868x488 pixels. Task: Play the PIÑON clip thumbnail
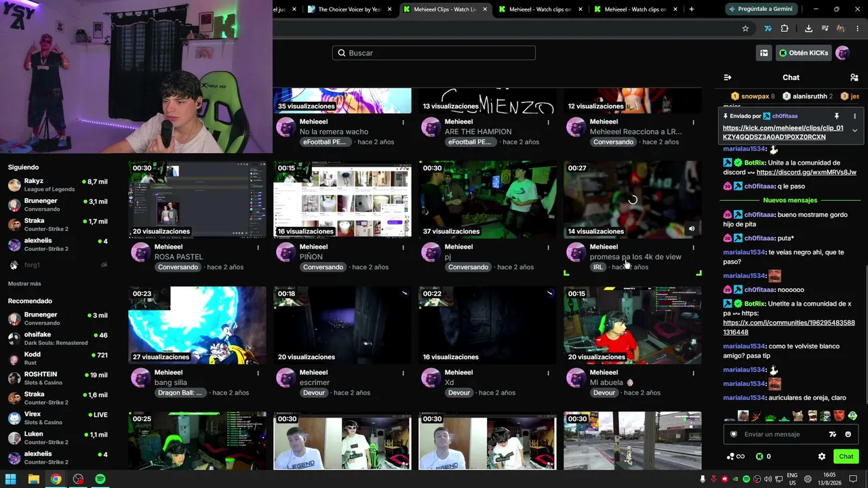342,199
